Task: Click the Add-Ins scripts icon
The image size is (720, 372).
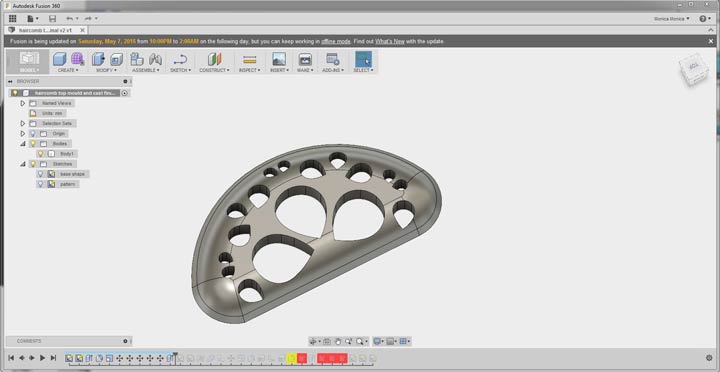Action: pyautogui.click(x=332, y=59)
